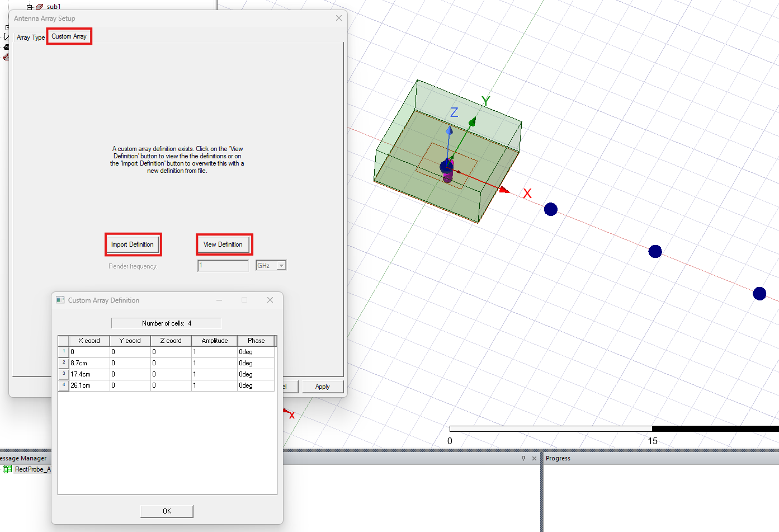Click the Import Definition button
This screenshot has width=779, height=532.
(133, 244)
